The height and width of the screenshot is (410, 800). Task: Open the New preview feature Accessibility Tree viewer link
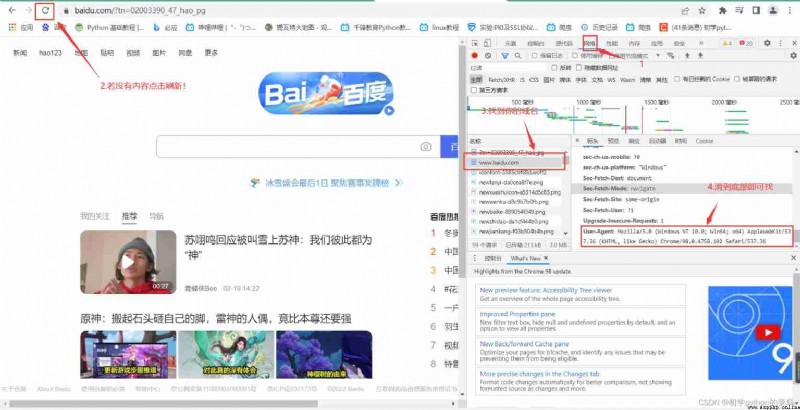click(545, 290)
